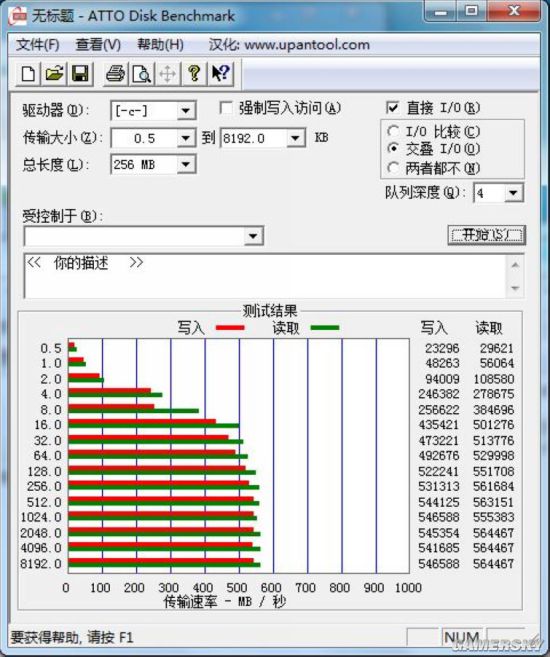
Task: Open About via the question mark icon
Action: (194, 74)
